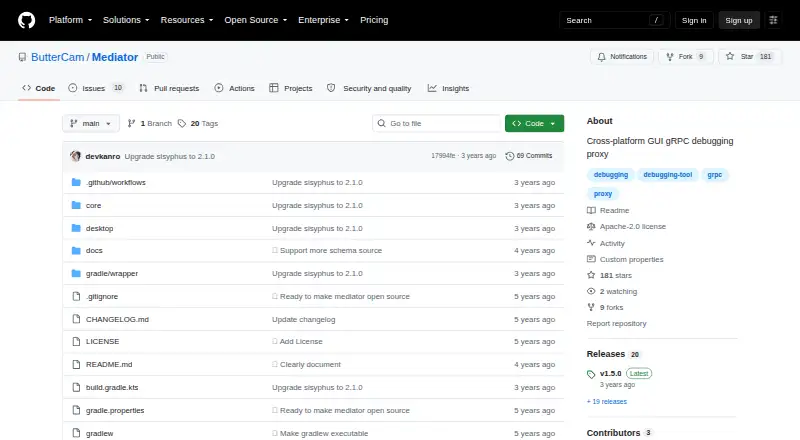800x440 pixels.
Task: Click the debugging topic tag
Action: 611,175
